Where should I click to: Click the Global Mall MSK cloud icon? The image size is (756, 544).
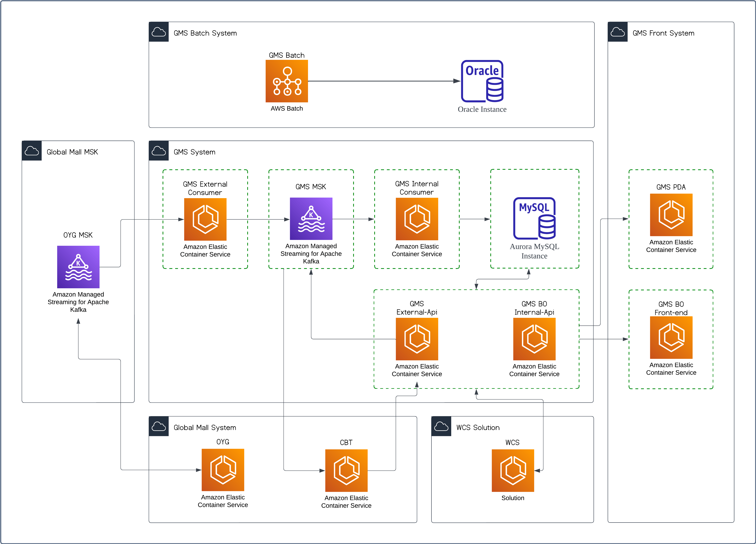coord(32,151)
